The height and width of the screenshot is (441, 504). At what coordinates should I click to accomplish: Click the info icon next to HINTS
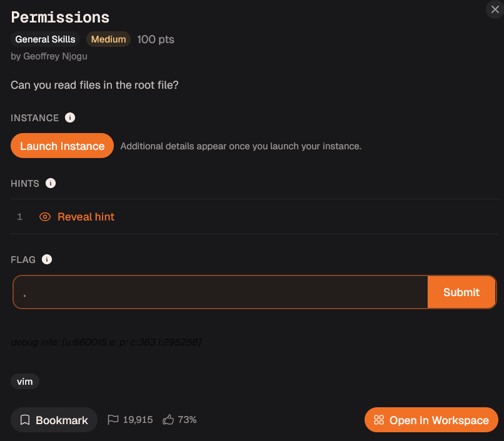pyautogui.click(x=51, y=183)
